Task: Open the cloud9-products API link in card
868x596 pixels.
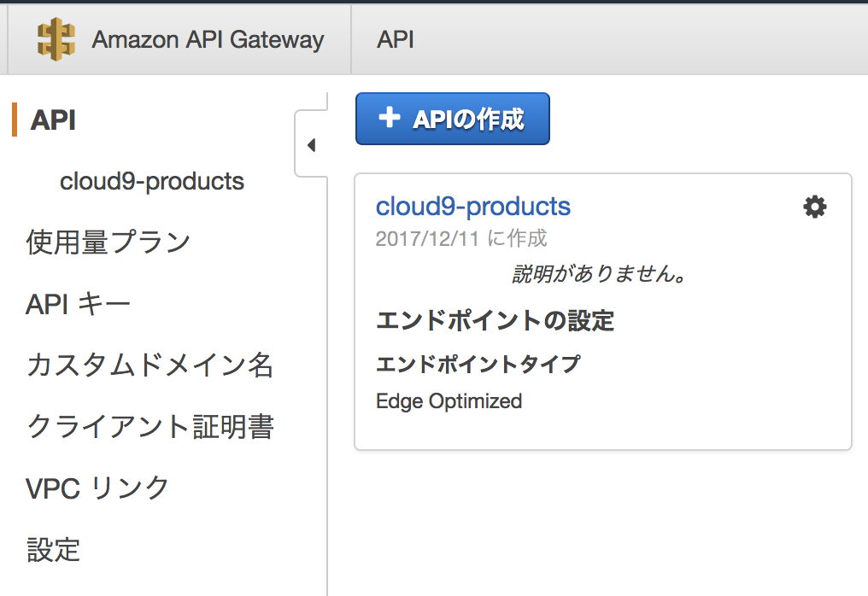Action: tap(472, 207)
